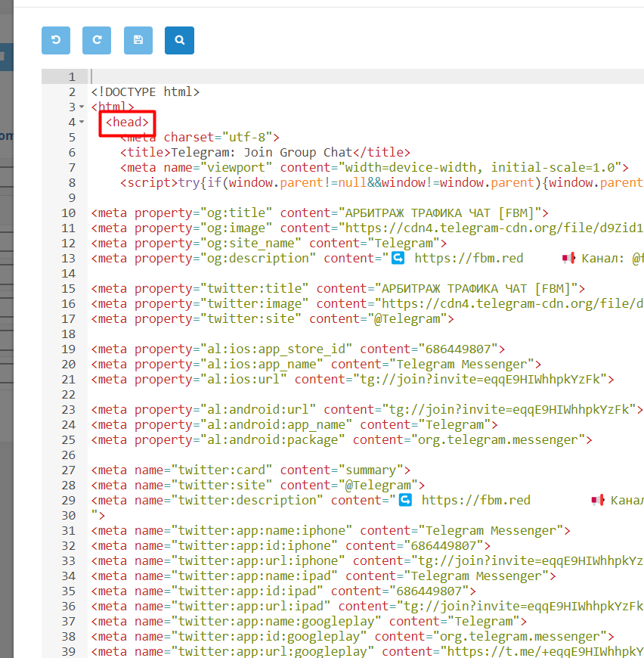The height and width of the screenshot is (658, 644).
Task: Save the file with the floppy disk icon
Action: 138,40
